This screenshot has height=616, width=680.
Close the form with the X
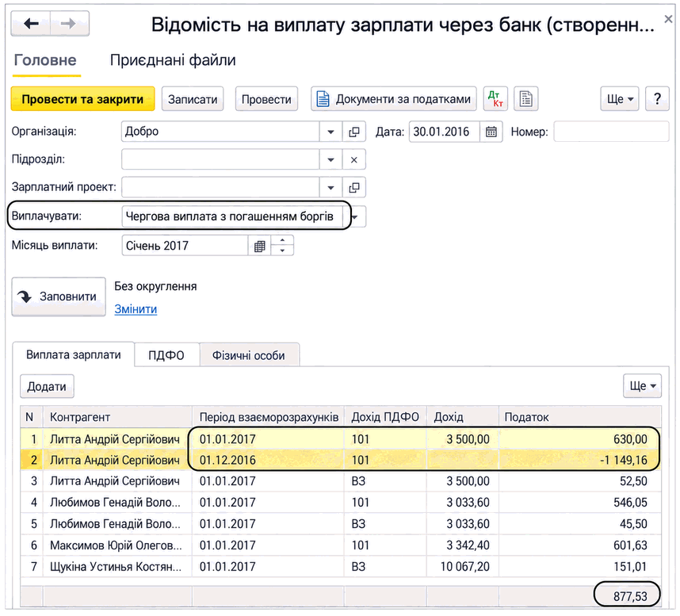pos(668,19)
